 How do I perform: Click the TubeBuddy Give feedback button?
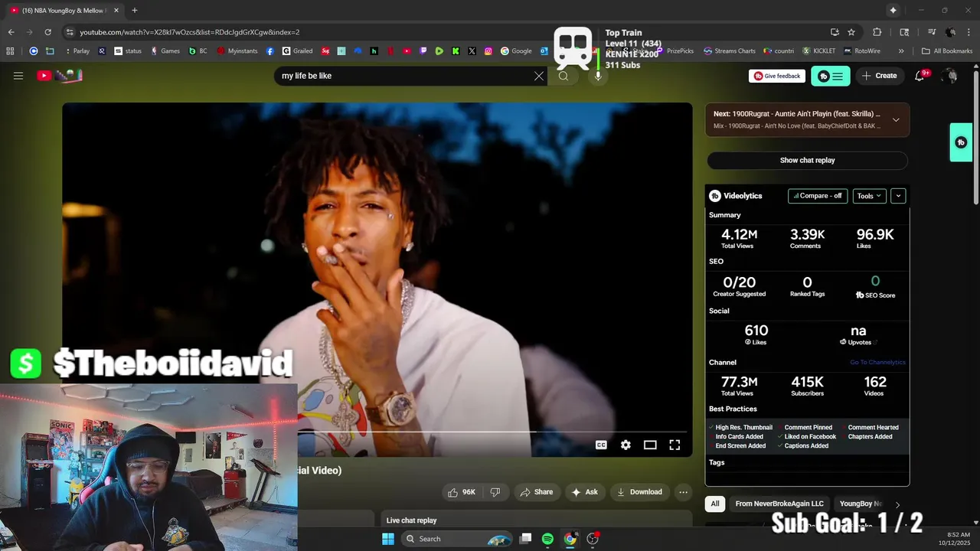(x=777, y=76)
